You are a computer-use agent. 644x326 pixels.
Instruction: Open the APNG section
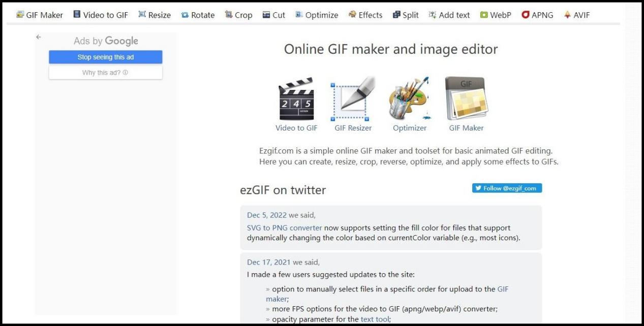coord(537,15)
